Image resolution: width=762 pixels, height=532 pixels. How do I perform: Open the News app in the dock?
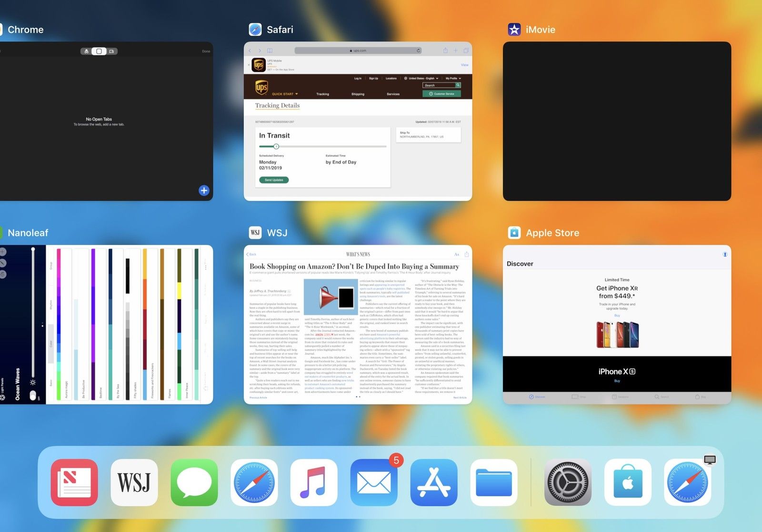[x=74, y=482]
